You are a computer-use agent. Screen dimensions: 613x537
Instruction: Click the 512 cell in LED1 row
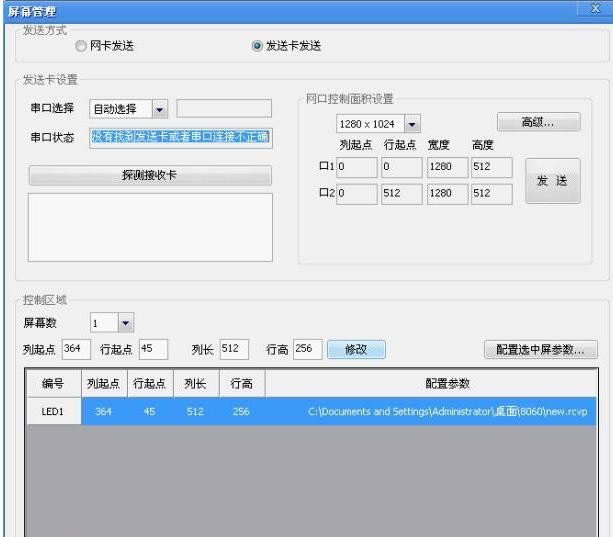pyautogui.click(x=196, y=411)
